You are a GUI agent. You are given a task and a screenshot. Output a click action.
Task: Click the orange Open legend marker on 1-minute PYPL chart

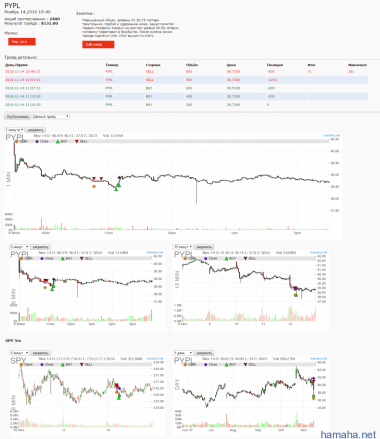pyautogui.click(x=16, y=141)
